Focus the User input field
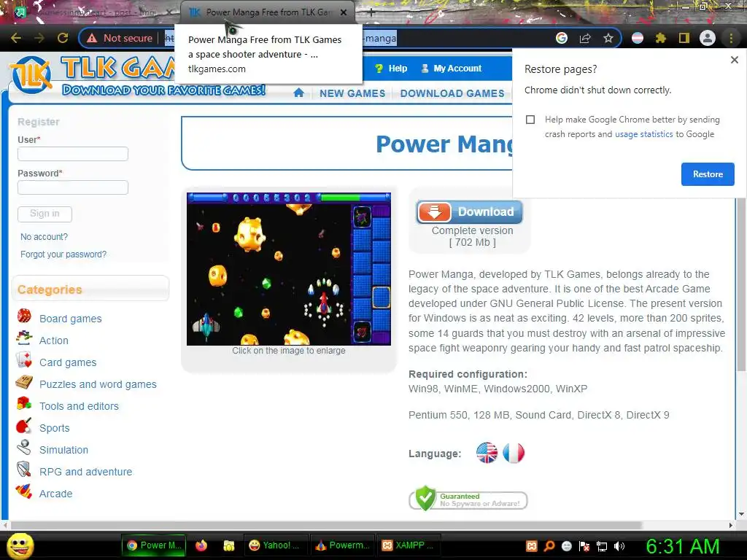747x560 pixels. [x=73, y=154]
